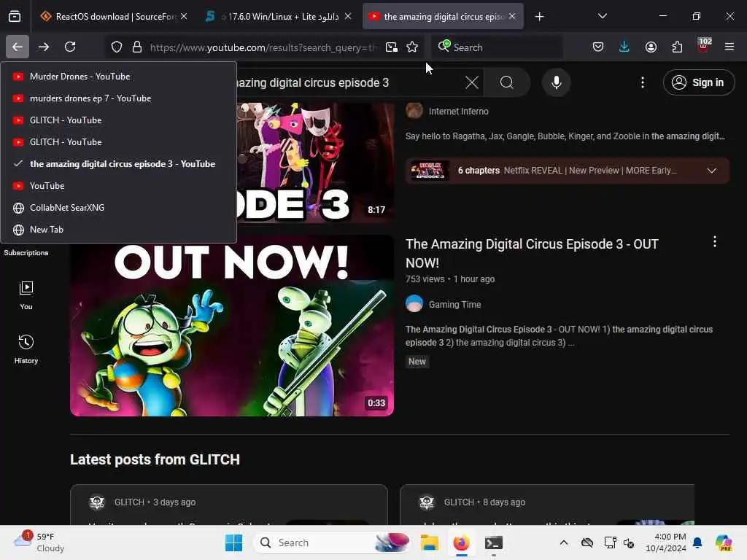The image size is (747, 560).
Task: Open options for the OUT NOW video
Action: tap(715, 241)
